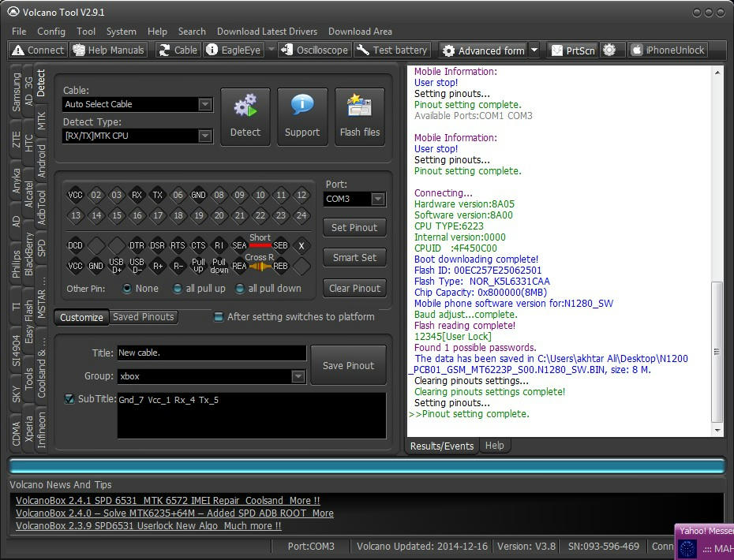The image size is (734, 560).
Task: Click the results log scrollbar thumb
Action: point(717,352)
